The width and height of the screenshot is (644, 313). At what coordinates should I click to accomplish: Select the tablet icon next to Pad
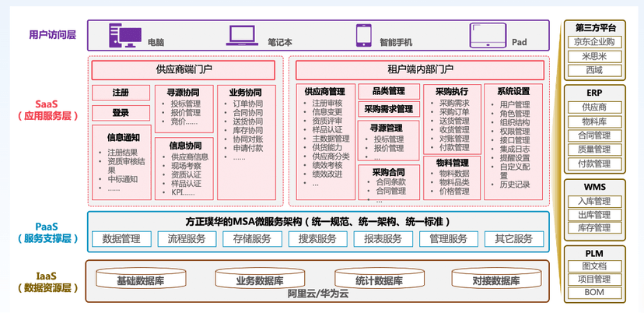pos(482,36)
